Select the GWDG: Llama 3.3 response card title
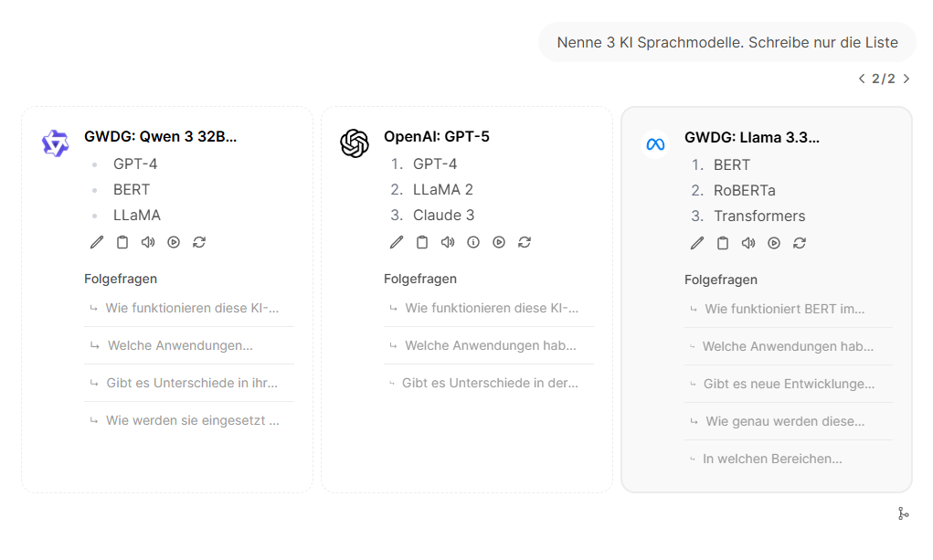933x560 pixels. [751, 138]
